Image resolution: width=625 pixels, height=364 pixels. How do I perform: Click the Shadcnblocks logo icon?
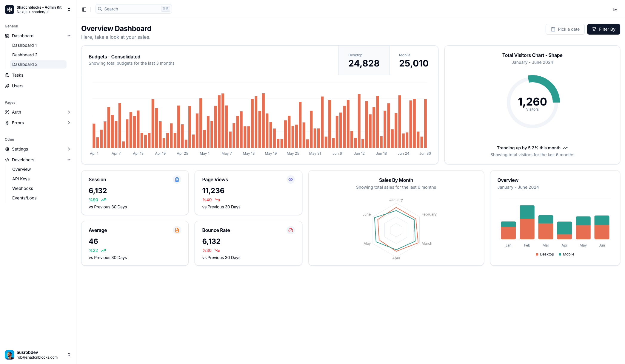10,10
